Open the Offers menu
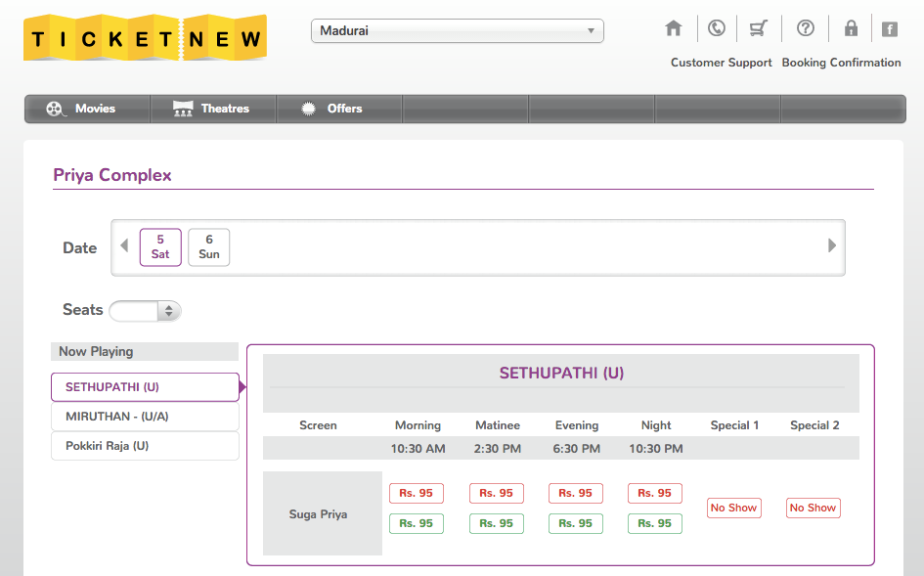 click(339, 109)
